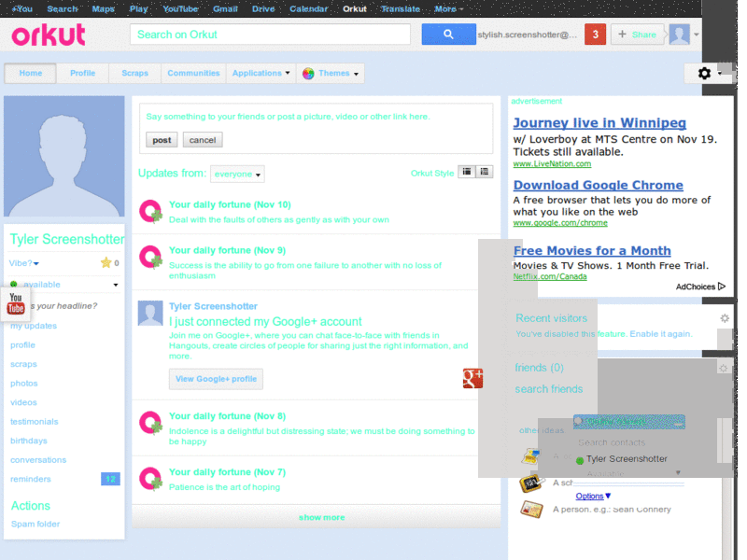Screen dimensions: 747x560
Task: Open the available status dropdown arrow
Action: pos(115,285)
